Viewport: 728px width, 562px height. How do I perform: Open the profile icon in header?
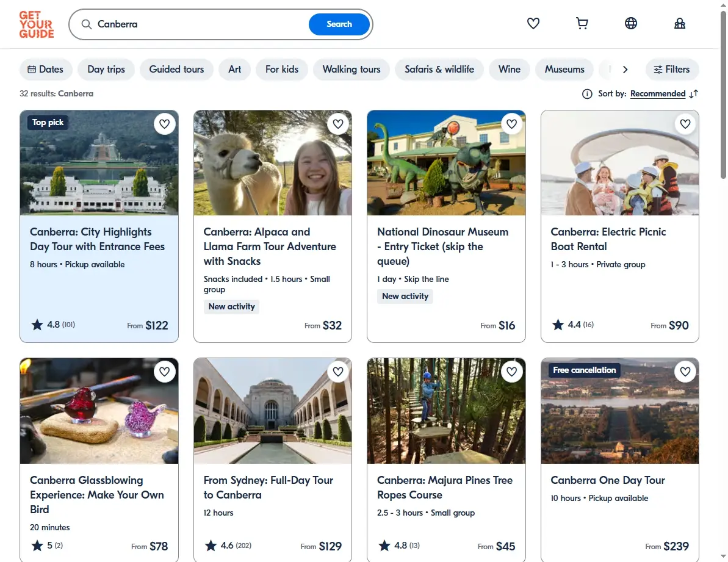[x=679, y=23]
